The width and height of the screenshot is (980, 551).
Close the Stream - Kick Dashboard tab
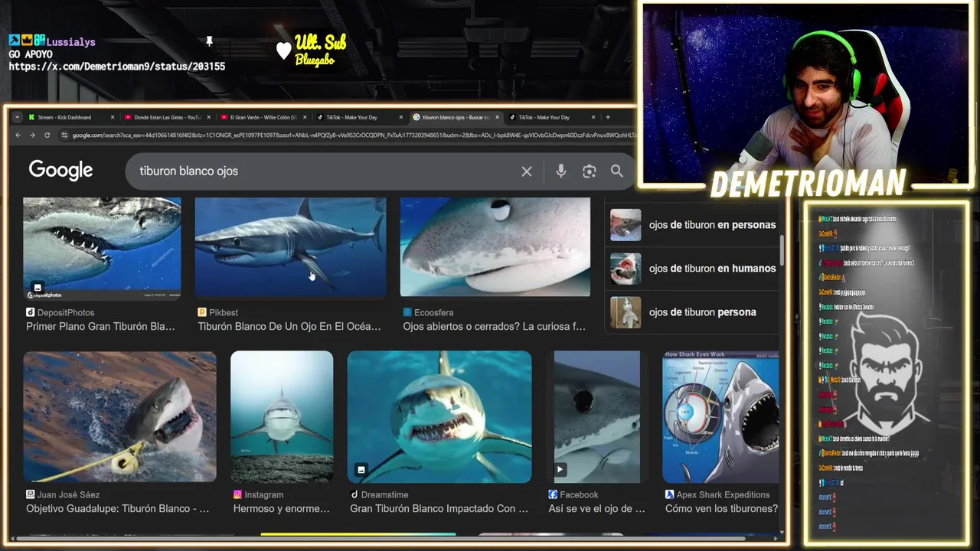113,117
